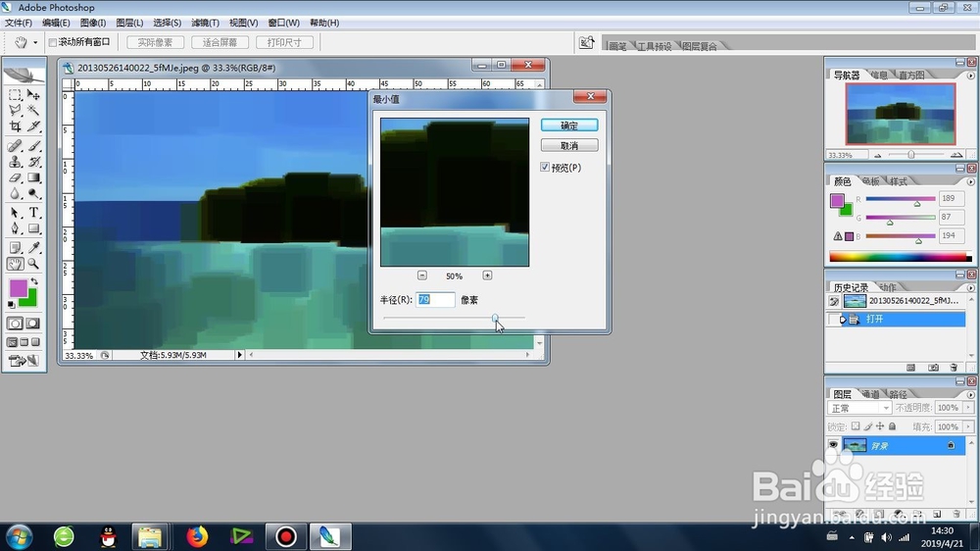980x551 pixels.
Task: Select the Gradient tool
Action: [x=33, y=178]
